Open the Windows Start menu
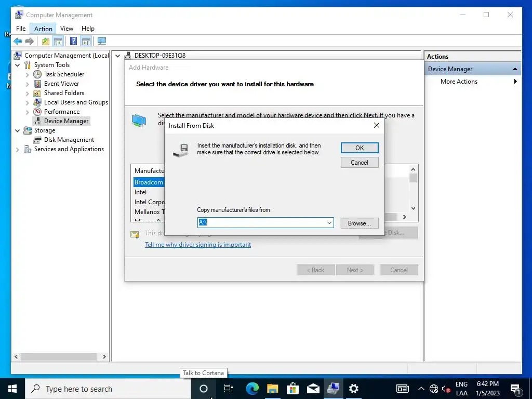Screen dimensions: 532x399 12,389
